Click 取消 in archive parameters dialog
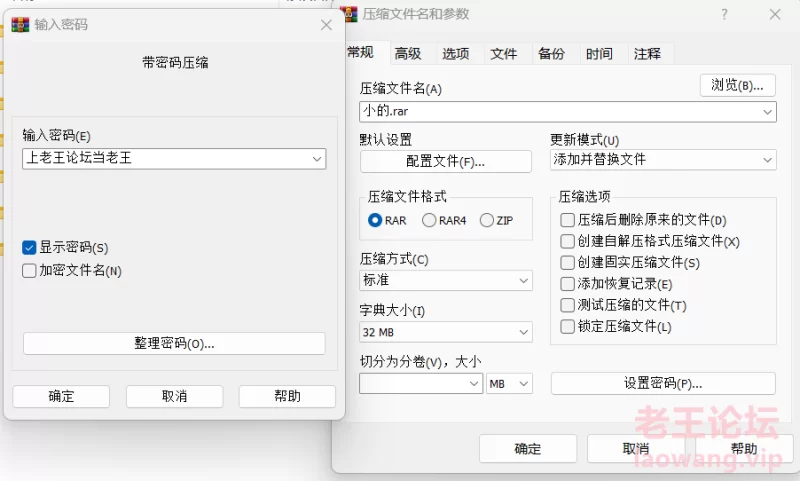 pos(636,449)
